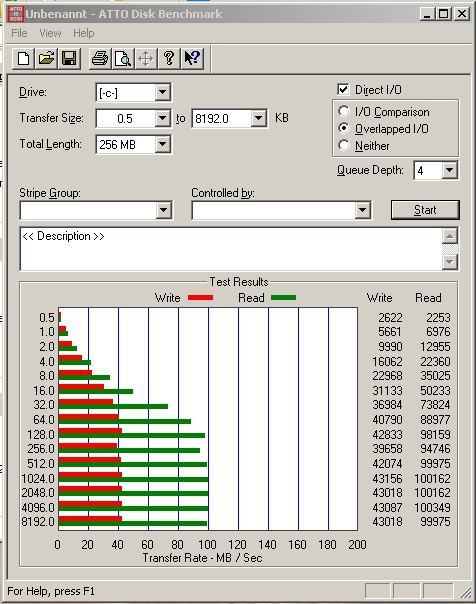Save results with the floppy disk icon

[69, 59]
